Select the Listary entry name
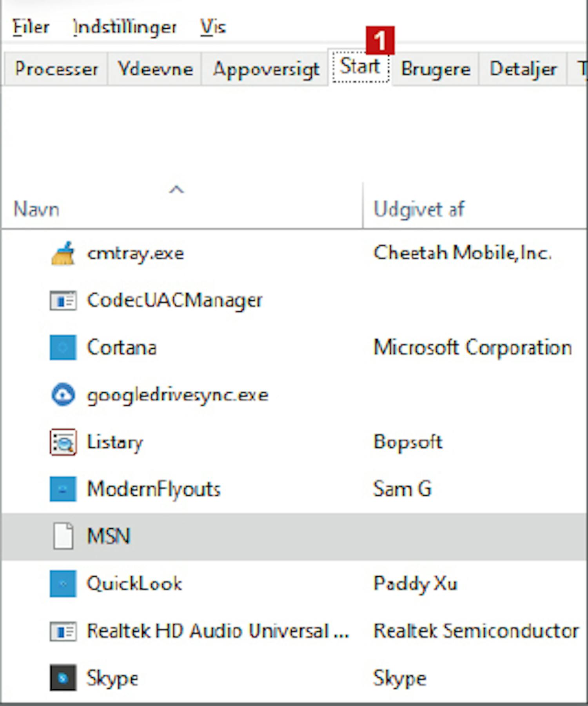The image size is (588, 706). point(115,443)
